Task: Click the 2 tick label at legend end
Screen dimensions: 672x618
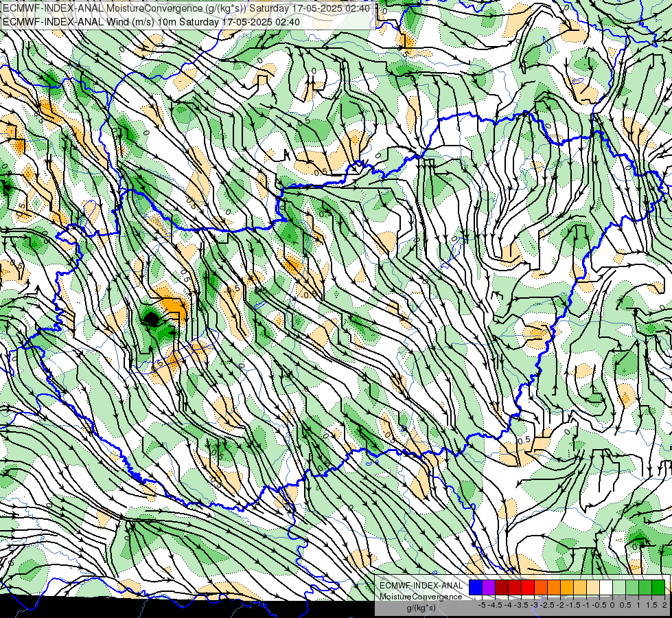Action: (664, 605)
